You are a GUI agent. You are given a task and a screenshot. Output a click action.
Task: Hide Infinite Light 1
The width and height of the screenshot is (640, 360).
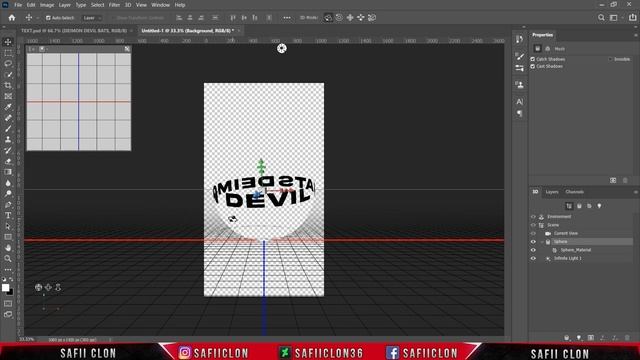(533, 258)
